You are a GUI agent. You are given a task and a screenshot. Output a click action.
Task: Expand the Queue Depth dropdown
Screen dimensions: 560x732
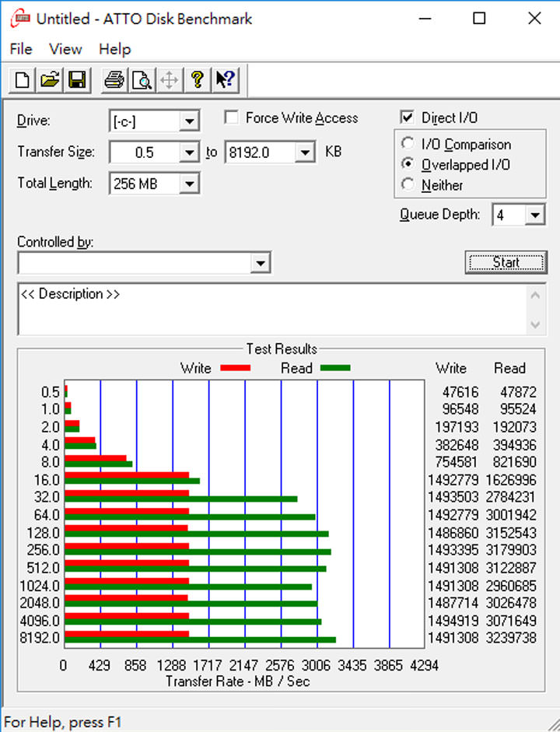tap(534, 215)
